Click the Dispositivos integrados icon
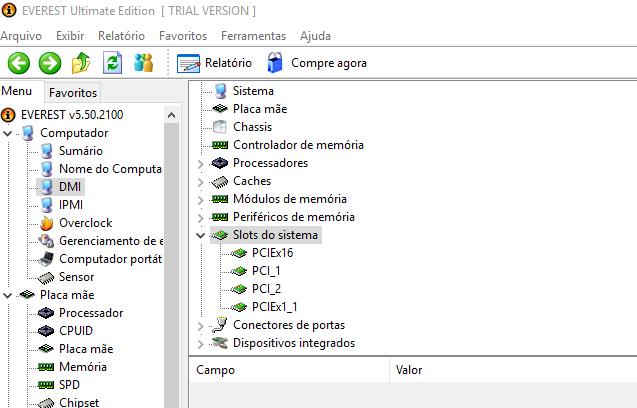This screenshot has height=408, width=637. click(x=220, y=343)
